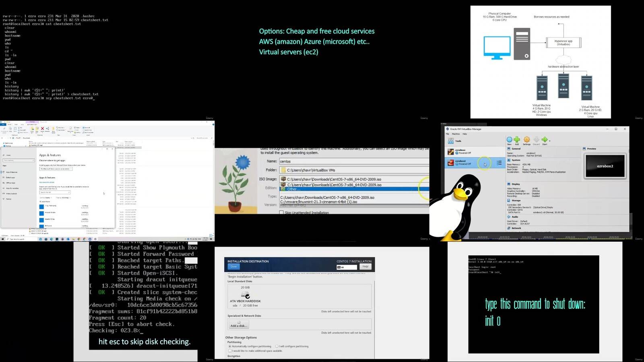Open the Folder dropdown for VirtualBox VMs

tap(354, 170)
